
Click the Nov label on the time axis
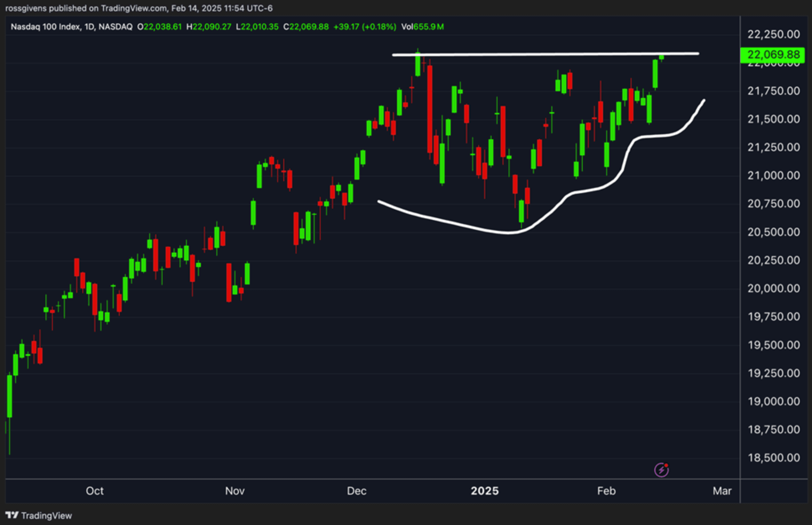tap(235, 490)
